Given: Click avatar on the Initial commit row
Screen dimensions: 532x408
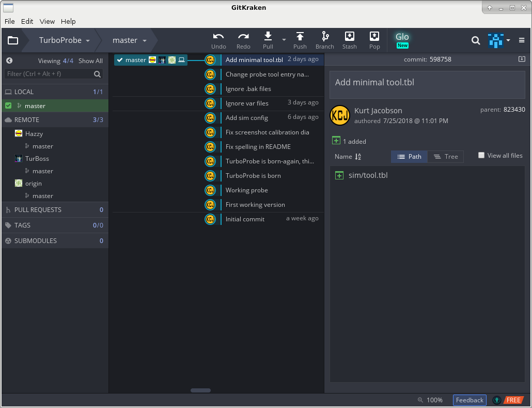Looking at the screenshot, I should 210,219.
